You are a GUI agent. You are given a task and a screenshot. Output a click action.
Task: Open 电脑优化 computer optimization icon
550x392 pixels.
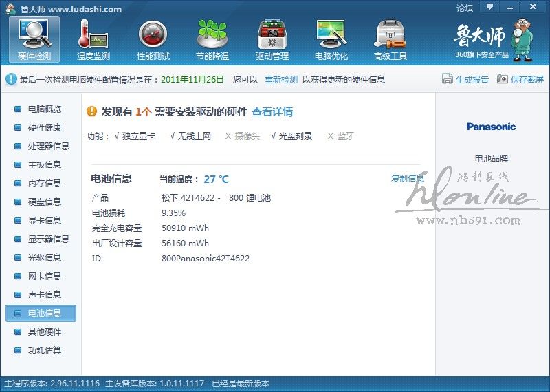click(331, 39)
